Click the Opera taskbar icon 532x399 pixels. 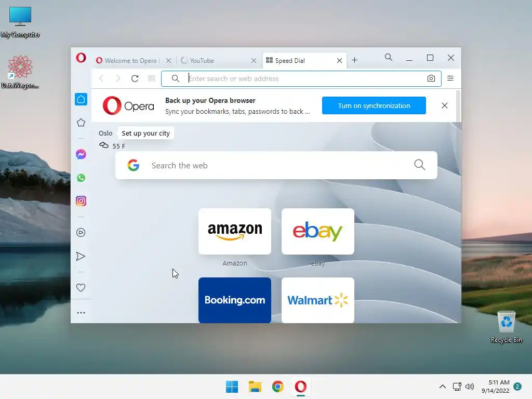point(301,387)
